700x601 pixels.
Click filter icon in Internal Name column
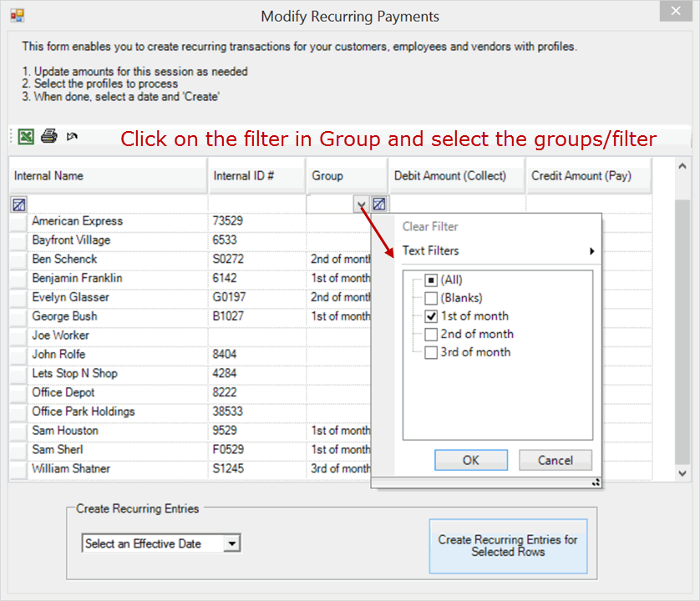pos(19,204)
